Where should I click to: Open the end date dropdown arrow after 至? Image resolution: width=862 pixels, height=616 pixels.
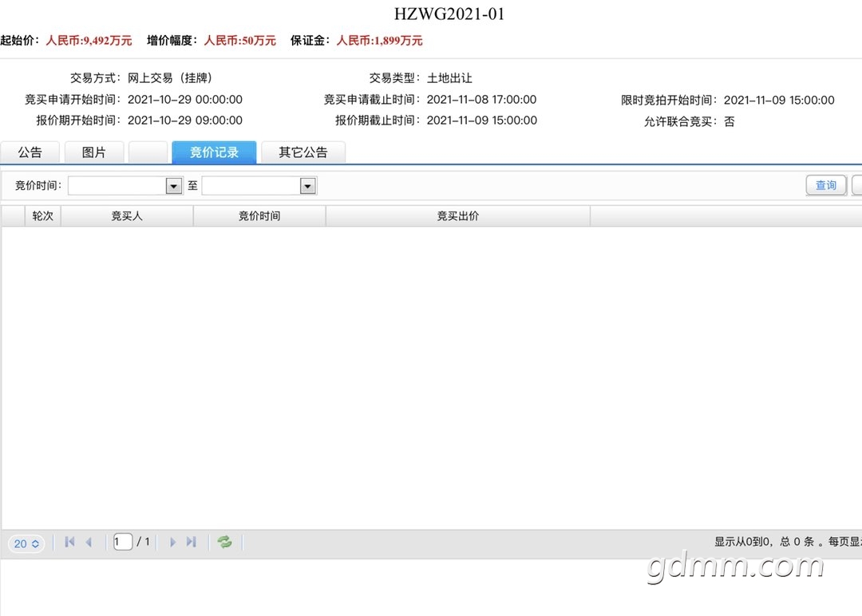[308, 186]
